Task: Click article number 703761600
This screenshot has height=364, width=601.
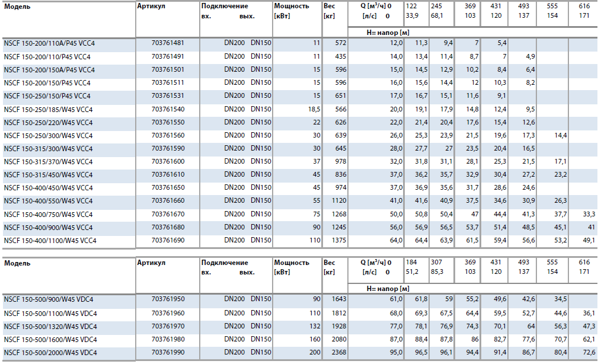Action: coord(168,161)
